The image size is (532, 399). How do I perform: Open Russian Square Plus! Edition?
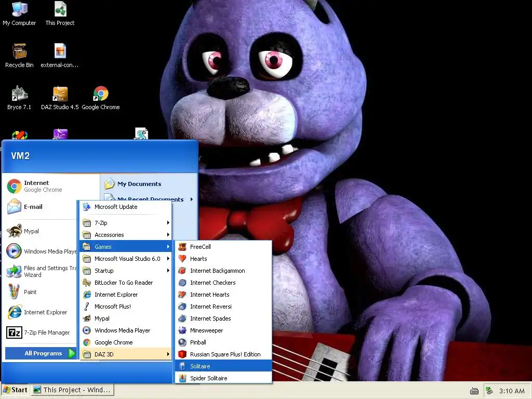(x=223, y=354)
